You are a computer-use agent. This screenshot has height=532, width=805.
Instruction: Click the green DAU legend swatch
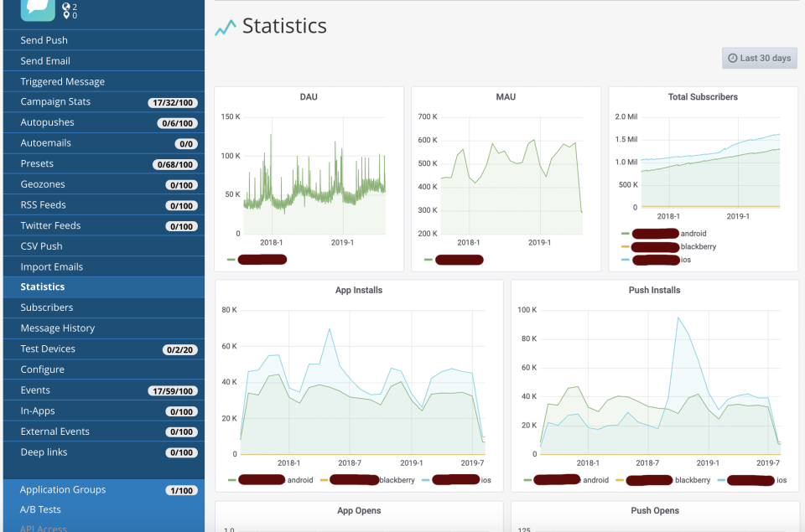(231, 260)
